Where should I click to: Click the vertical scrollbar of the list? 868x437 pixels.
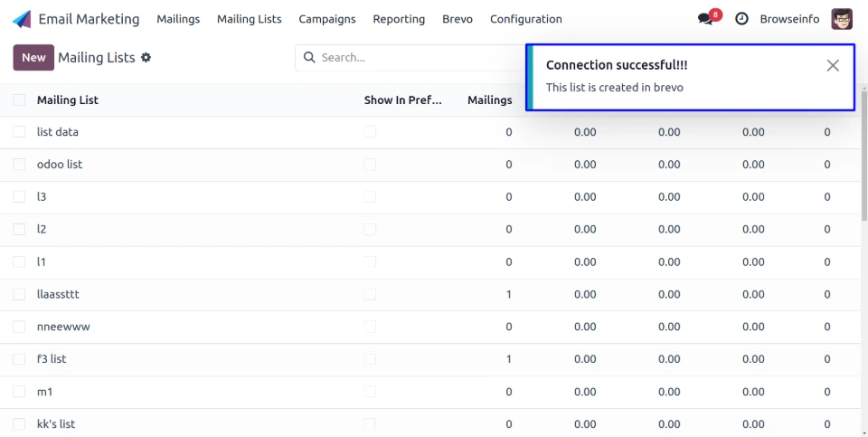[863, 172]
